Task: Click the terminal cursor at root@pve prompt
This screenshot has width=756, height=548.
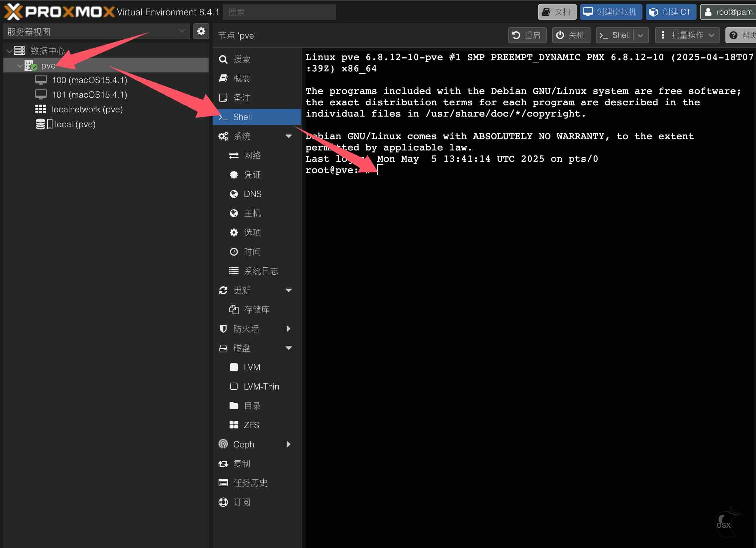Action: 380,170
